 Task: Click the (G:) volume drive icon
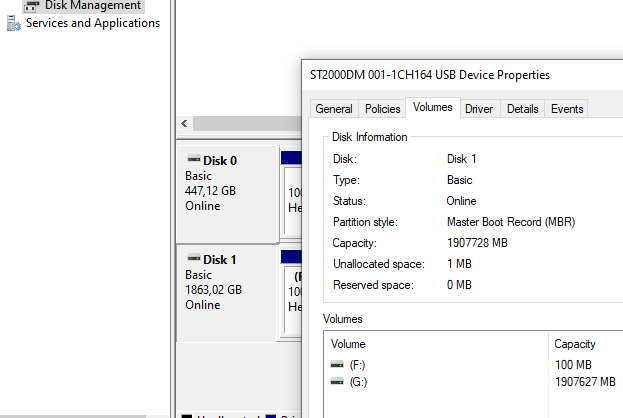pyautogui.click(x=337, y=382)
